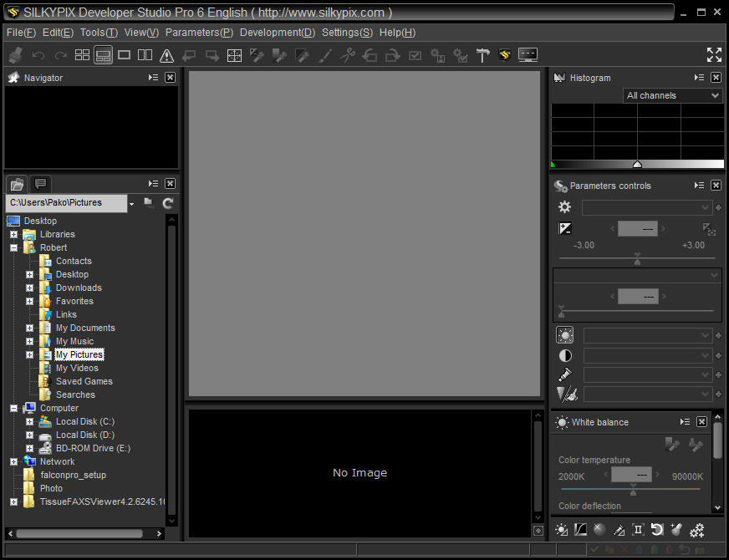Click the full screen expand icon
Image resolution: width=729 pixels, height=560 pixels.
click(714, 55)
